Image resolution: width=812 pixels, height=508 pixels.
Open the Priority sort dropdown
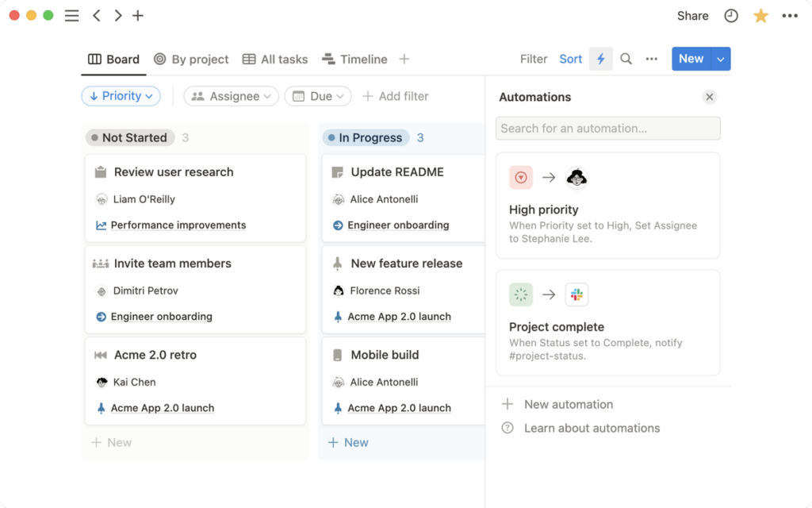point(121,95)
